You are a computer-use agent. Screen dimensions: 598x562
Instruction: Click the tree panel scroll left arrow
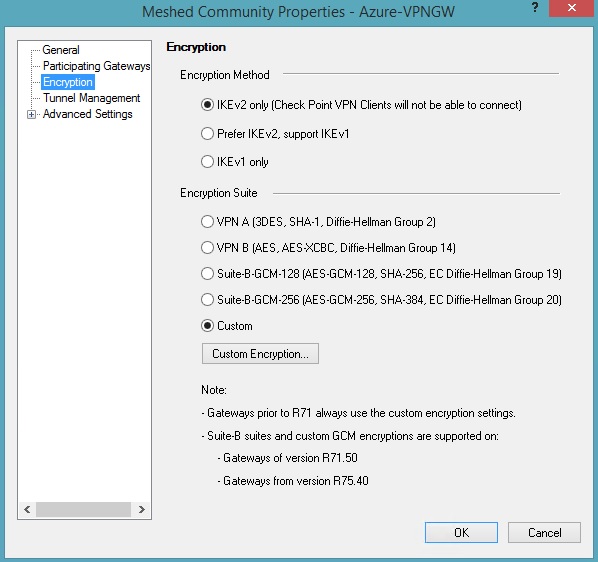point(27,509)
